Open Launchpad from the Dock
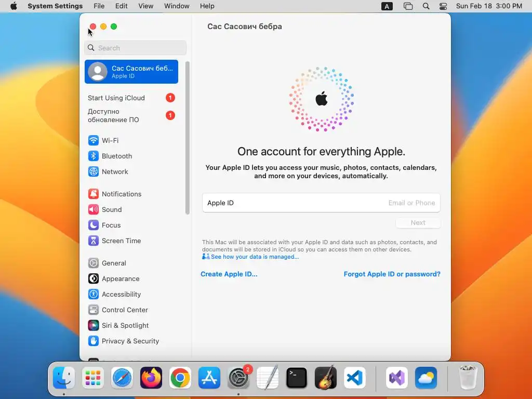The height and width of the screenshot is (399, 532). point(93,378)
